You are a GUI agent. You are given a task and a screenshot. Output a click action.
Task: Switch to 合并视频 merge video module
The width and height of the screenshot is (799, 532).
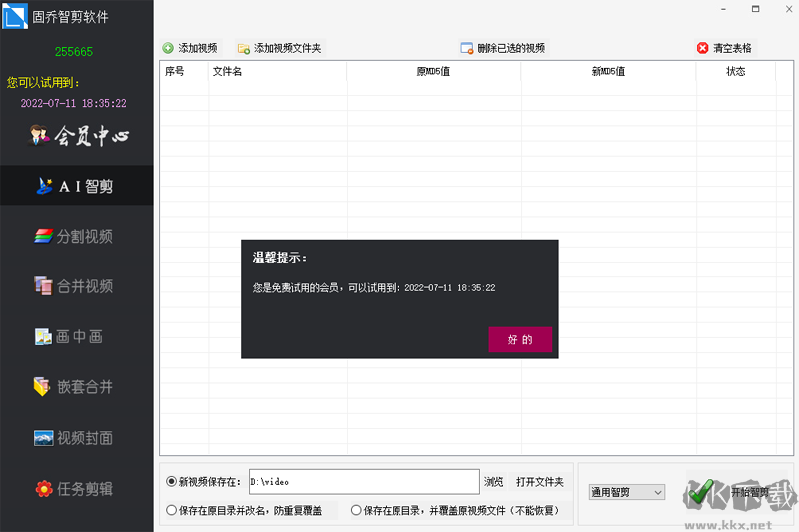point(73,286)
